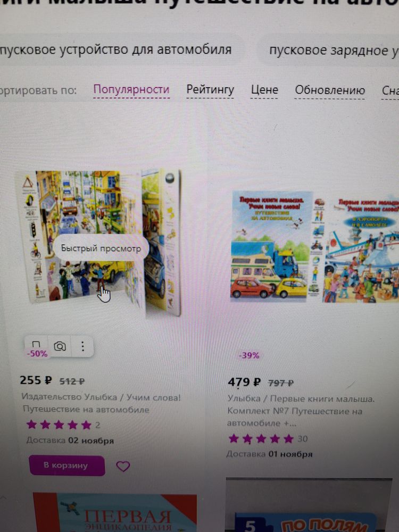The image size is (399, 532).
Task: Click the bookmark icon above -50% badge
Action: (x=36, y=344)
